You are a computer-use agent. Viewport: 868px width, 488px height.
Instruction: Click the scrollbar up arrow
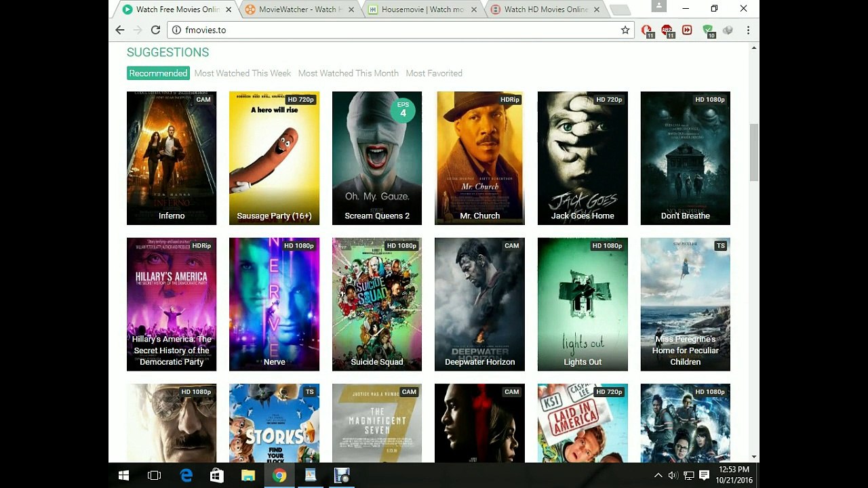pyautogui.click(x=754, y=48)
